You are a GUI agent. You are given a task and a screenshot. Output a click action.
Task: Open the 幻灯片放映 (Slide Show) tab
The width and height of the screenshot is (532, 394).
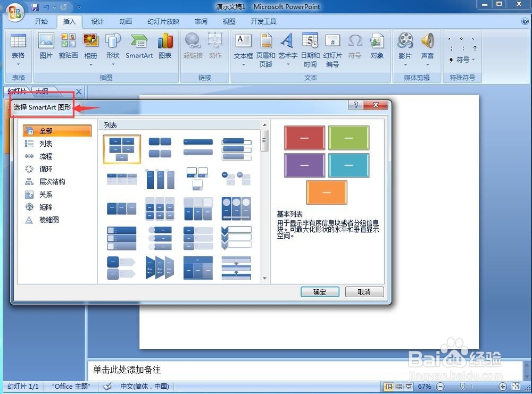[163, 22]
